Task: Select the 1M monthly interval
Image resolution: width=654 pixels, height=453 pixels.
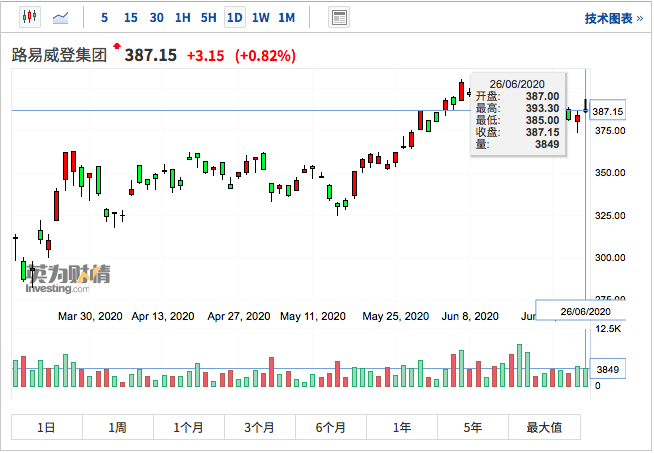Action: pyautogui.click(x=287, y=18)
